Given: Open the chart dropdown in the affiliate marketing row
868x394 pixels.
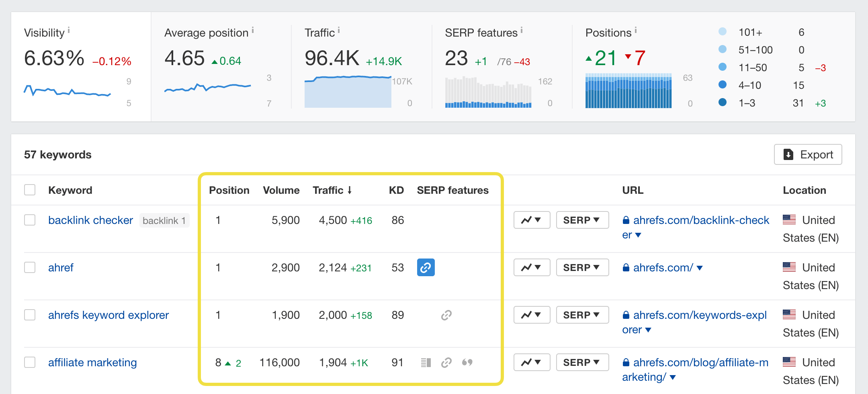Looking at the screenshot, I should (531, 362).
